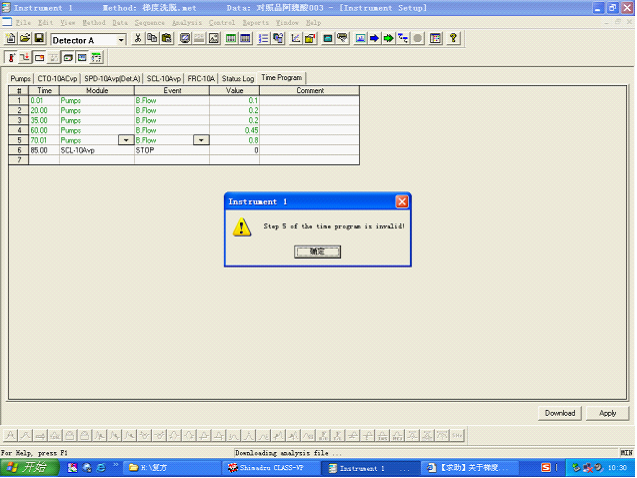Close the Instrument 1 warning dialog
The height and width of the screenshot is (478, 637).
[402, 202]
